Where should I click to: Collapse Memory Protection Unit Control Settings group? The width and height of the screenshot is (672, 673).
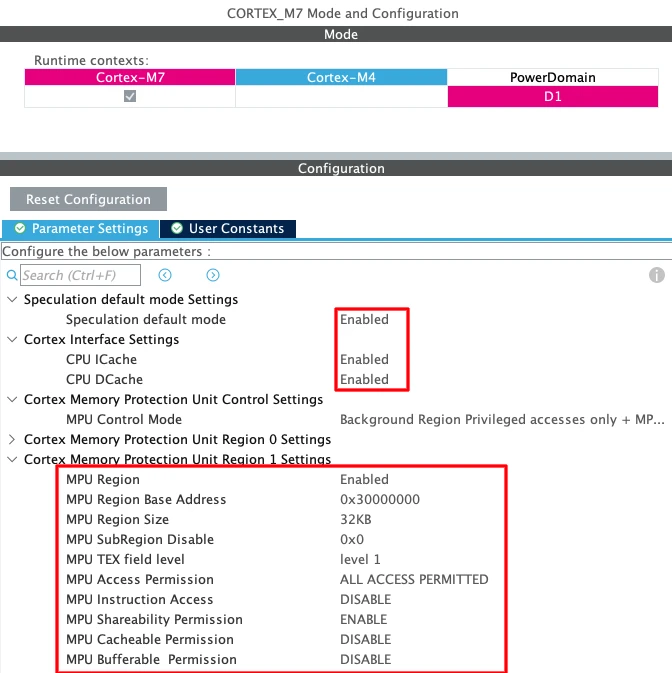tap(12, 400)
